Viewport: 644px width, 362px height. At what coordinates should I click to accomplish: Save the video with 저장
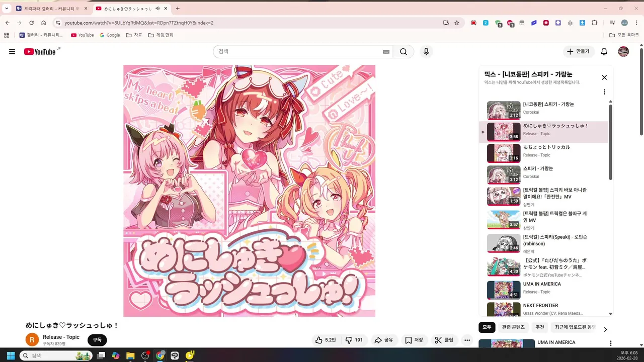414,340
